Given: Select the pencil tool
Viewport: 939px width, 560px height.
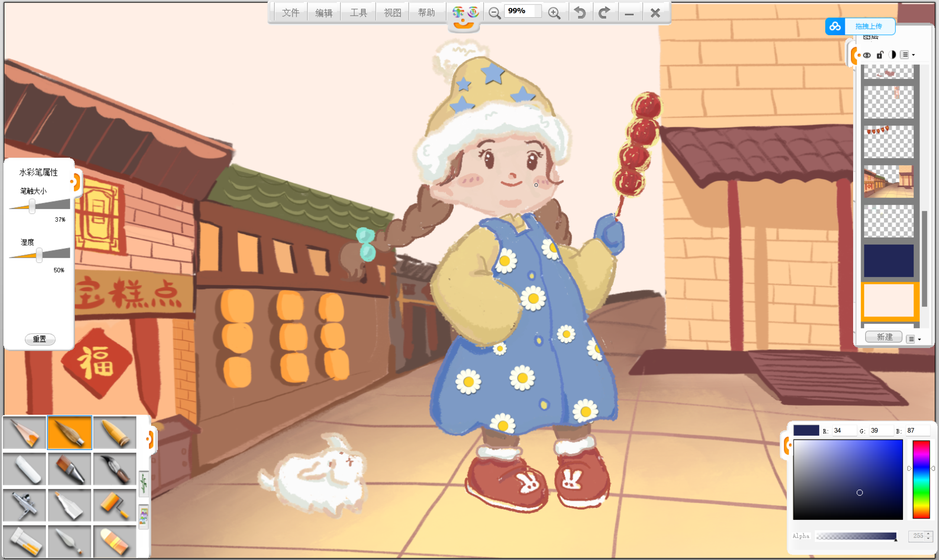Looking at the screenshot, I should pos(25,433).
